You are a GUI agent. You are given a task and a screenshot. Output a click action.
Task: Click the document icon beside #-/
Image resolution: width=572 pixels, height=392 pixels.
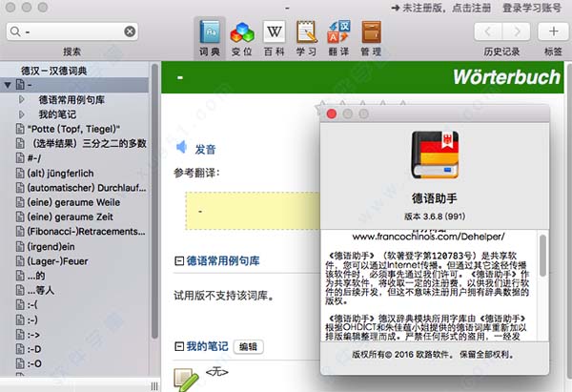click(20, 158)
